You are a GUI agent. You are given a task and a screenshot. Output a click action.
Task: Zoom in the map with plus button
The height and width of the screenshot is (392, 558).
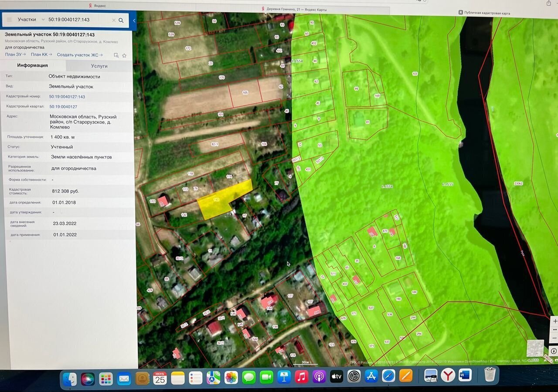coord(555,321)
